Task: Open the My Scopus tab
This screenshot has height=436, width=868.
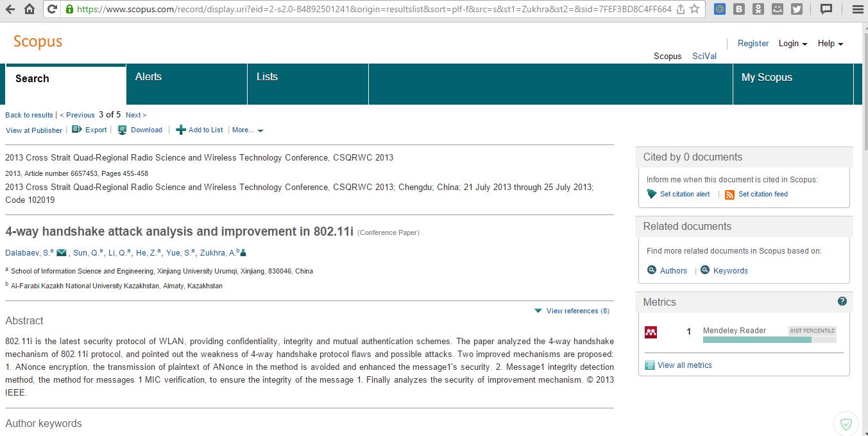Action: click(x=767, y=78)
